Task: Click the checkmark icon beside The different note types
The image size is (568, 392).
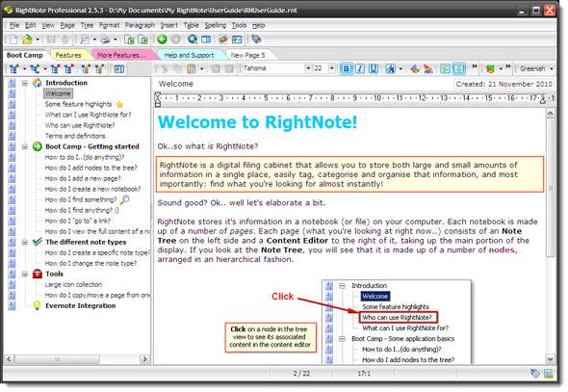Action: tap(38, 242)
